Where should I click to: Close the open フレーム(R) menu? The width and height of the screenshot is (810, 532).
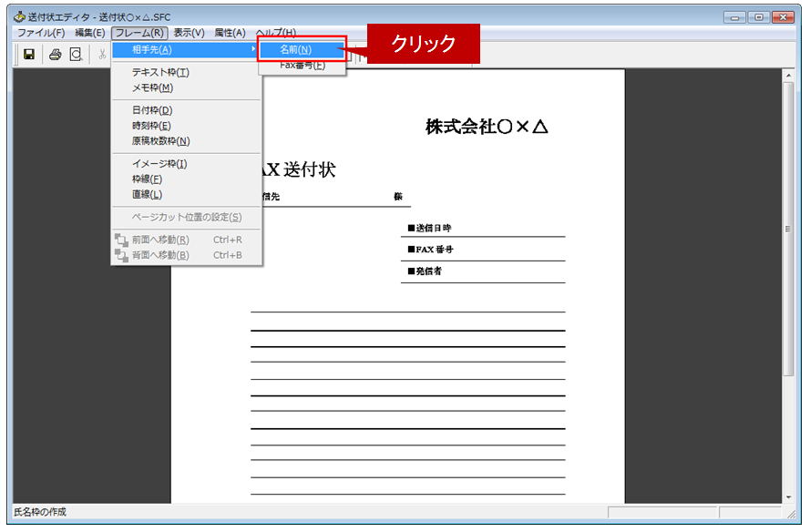pos(139,33)
